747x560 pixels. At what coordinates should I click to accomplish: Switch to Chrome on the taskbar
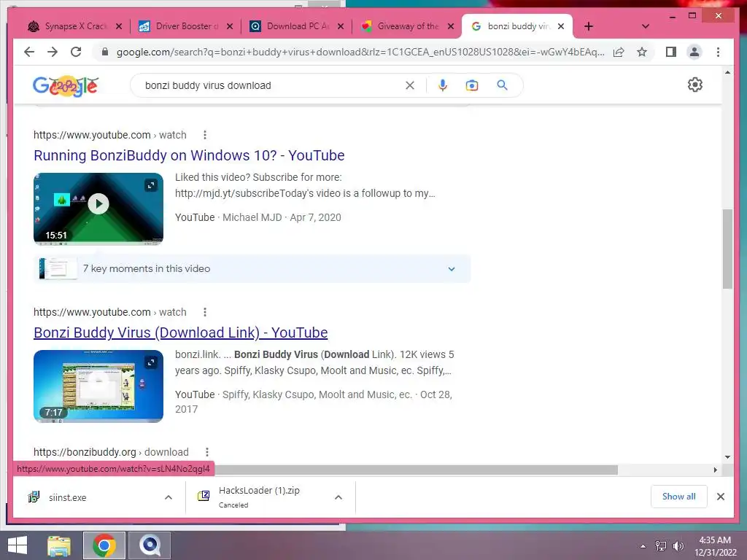(x=104, y=545)
